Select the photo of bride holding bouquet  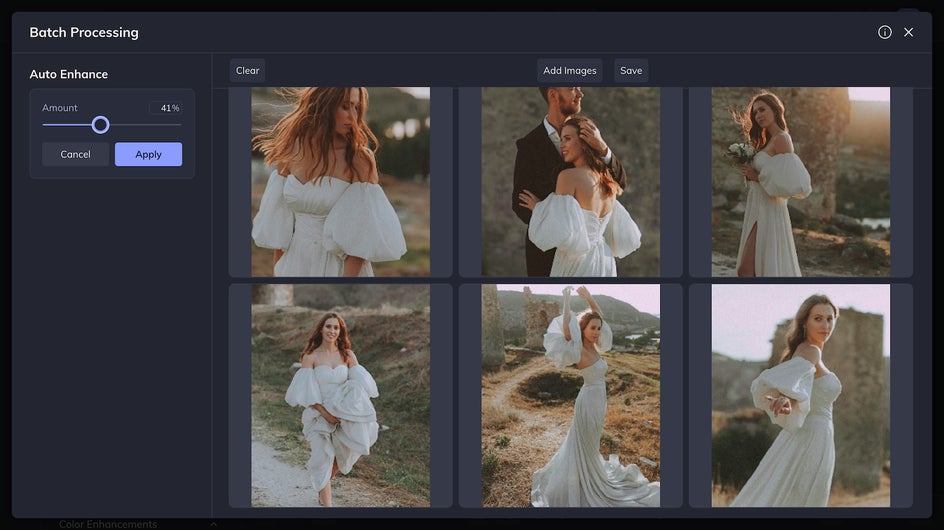coord(800,181)
